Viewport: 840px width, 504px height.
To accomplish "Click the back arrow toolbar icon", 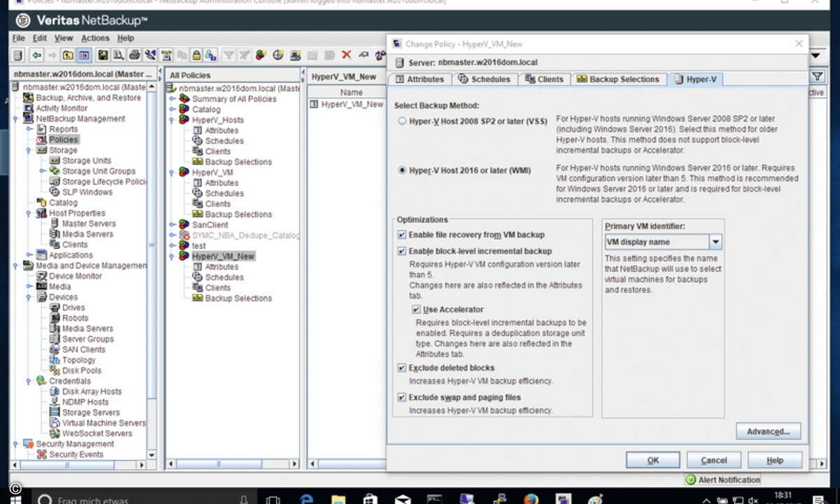I will click(x=37, y=55).
